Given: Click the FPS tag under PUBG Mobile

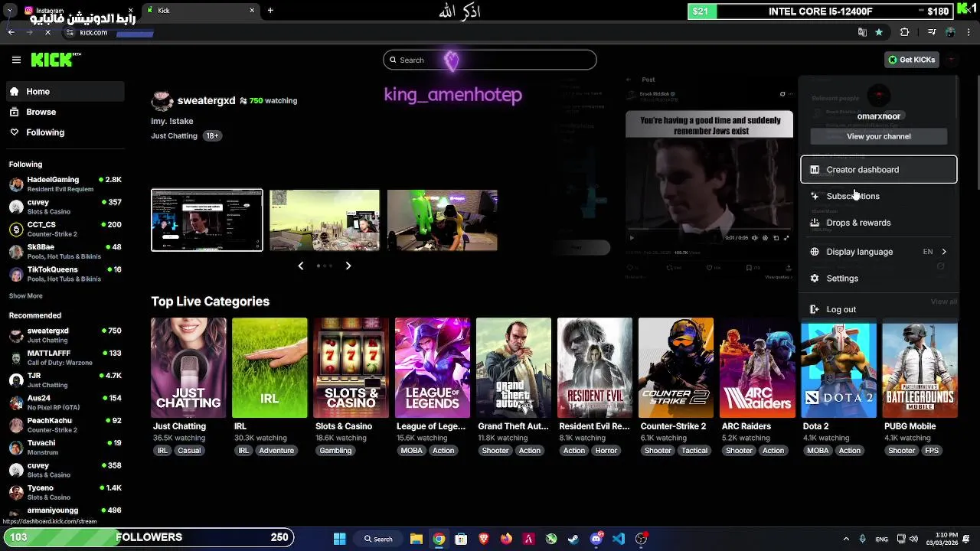Looking at the screenshot, I should [932, 451].
